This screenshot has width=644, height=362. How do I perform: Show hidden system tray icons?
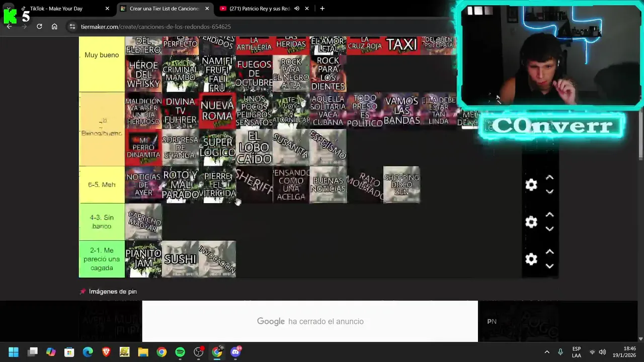click(547, 352)
